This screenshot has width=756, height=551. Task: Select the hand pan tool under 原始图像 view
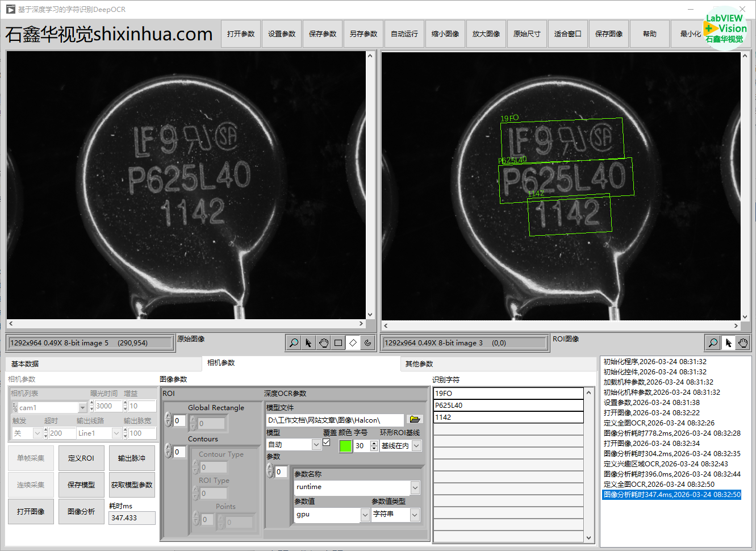(324, 343)
